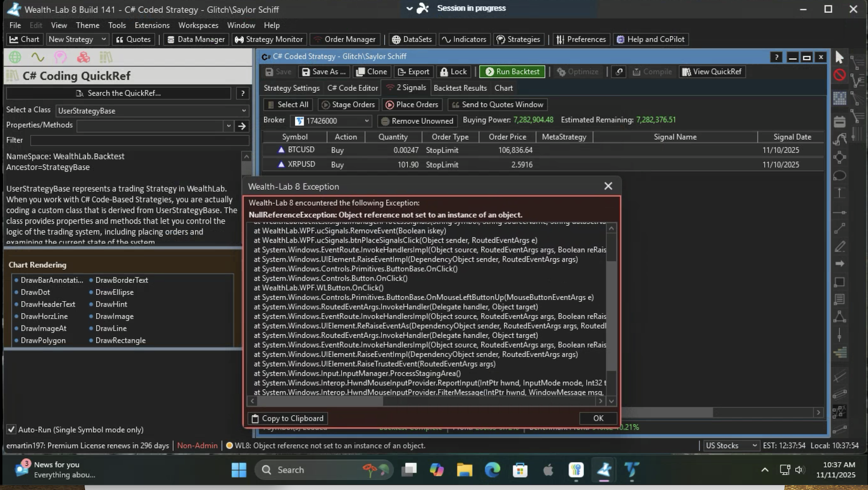Click the pink head icon in the left panel
The height and width of the screenshot is (490, 868).
click(x=60, y=57)
